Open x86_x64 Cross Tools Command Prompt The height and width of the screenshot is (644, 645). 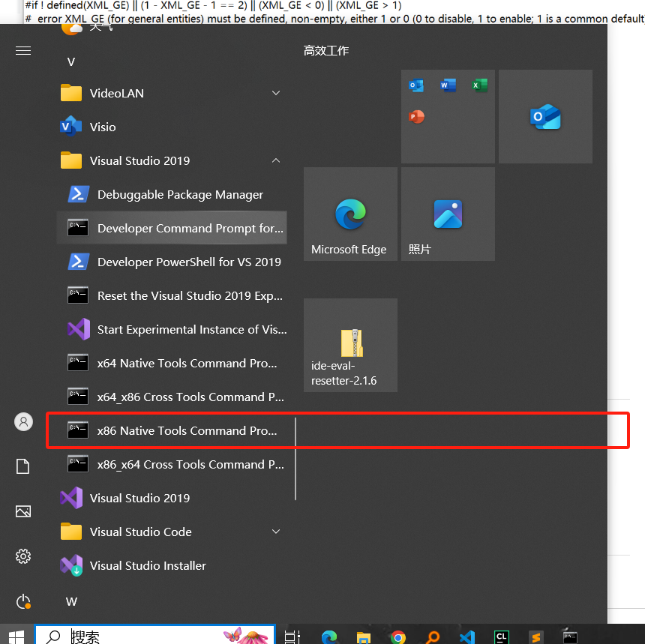172,464
